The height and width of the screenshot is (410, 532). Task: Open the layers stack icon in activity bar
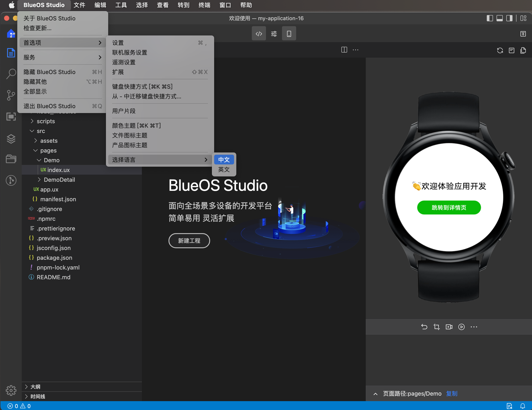click(11, 139)
